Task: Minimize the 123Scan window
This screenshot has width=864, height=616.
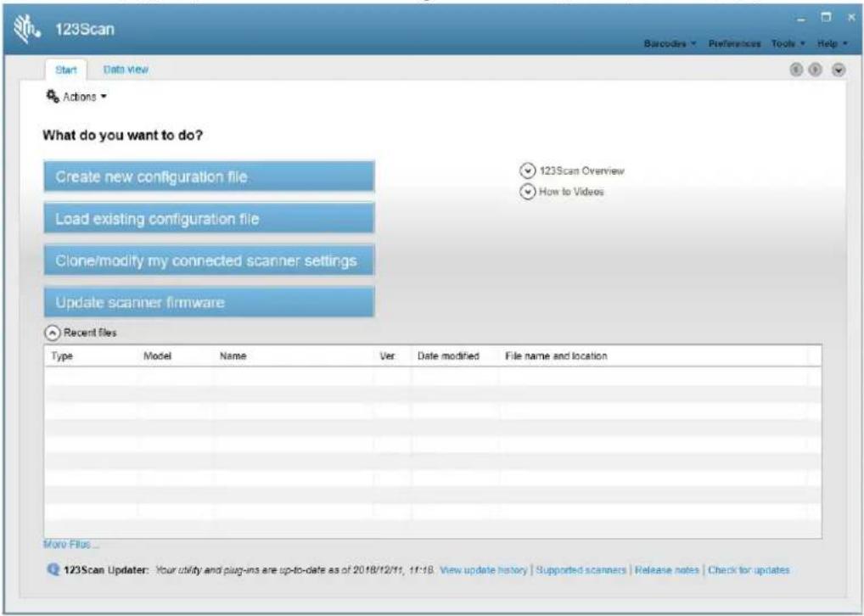Action: [803, 20]
